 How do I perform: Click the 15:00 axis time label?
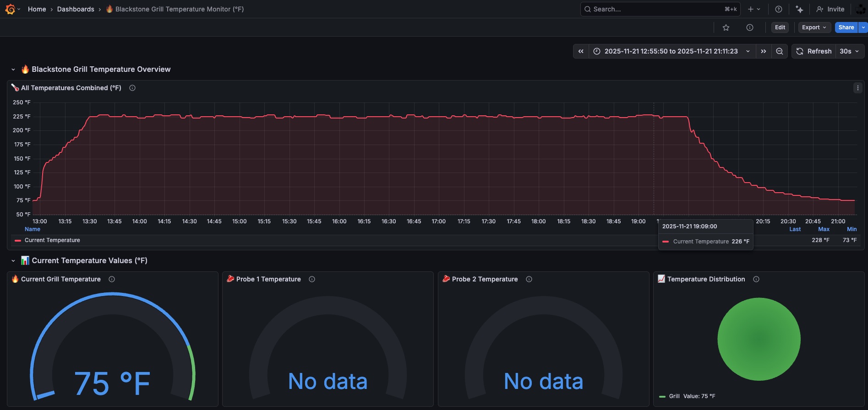(239, 221)
